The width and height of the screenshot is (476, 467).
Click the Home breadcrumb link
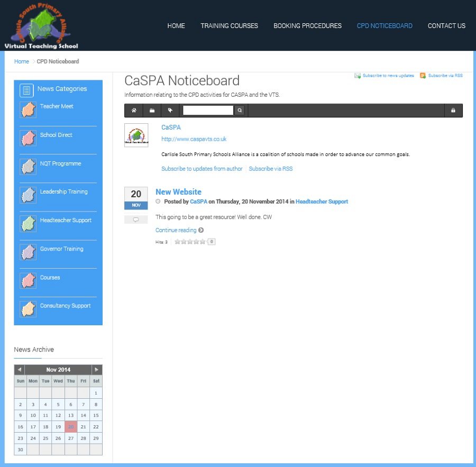point(22,61)
